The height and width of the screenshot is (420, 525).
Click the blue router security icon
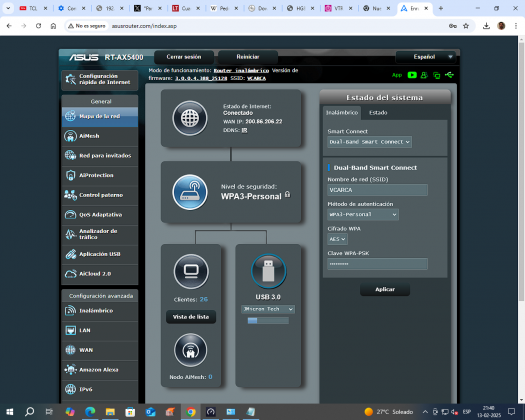[x=190, y=192]
